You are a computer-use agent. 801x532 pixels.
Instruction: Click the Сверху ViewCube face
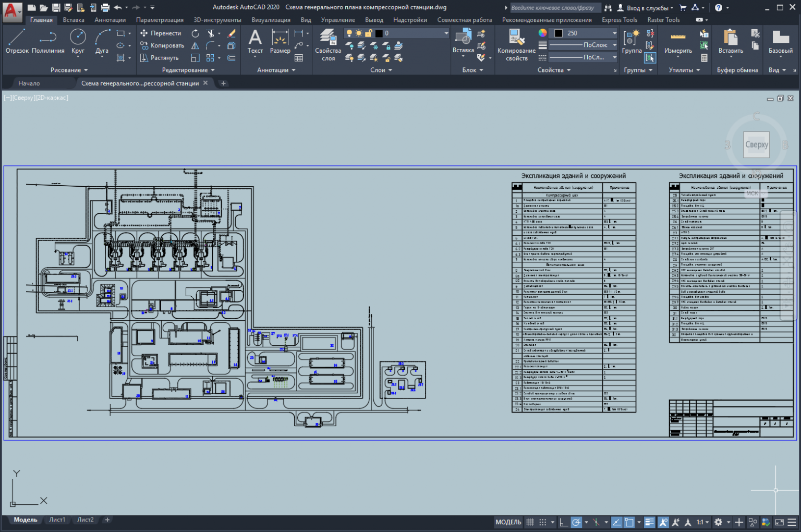(x=757, y=144)
